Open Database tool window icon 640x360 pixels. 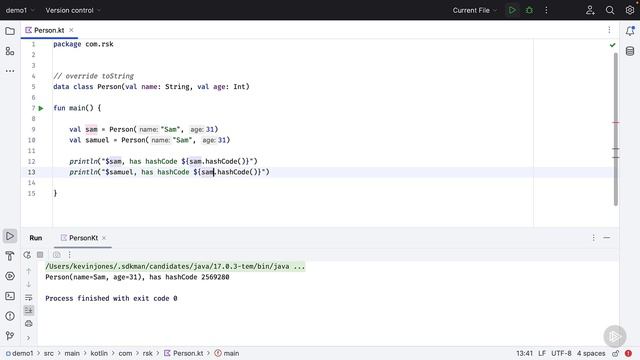(630, 51)
